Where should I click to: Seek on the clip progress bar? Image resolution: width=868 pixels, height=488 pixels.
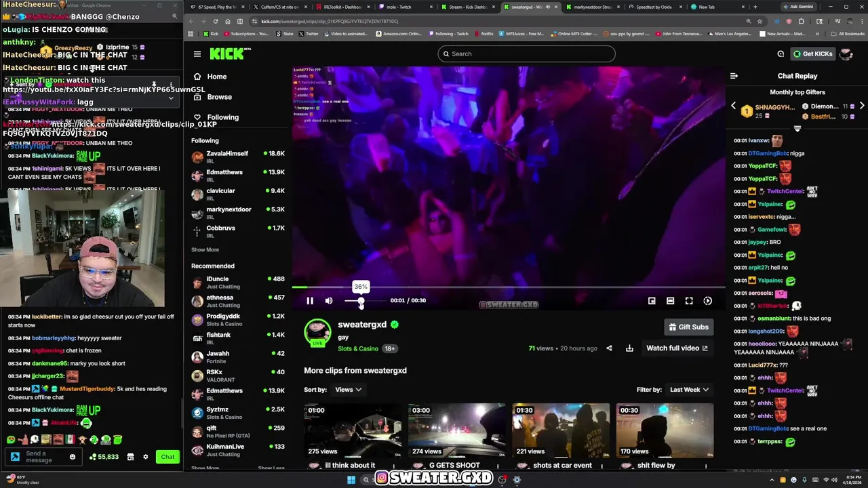point(509,287)
